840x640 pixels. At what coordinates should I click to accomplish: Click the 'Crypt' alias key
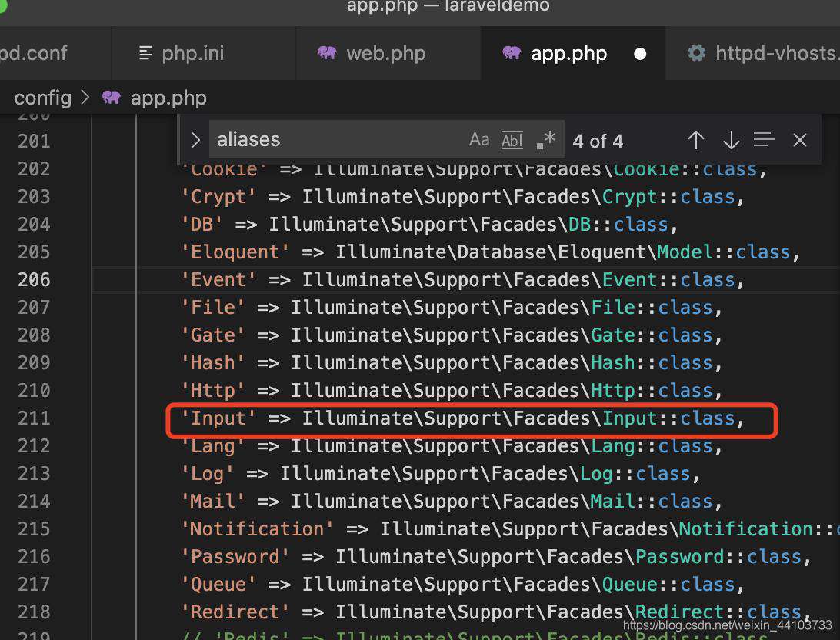(218, 197)
